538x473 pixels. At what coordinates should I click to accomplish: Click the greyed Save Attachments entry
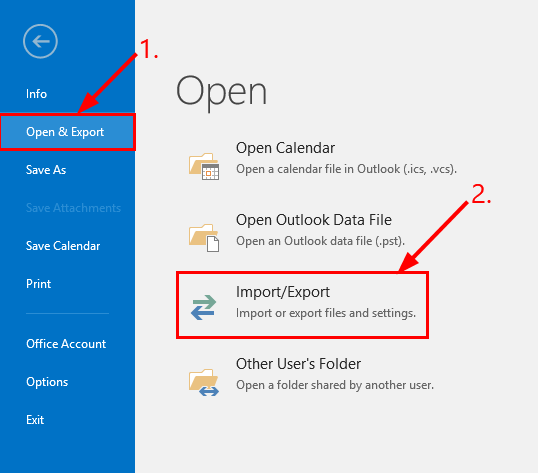tap(73, 208)
